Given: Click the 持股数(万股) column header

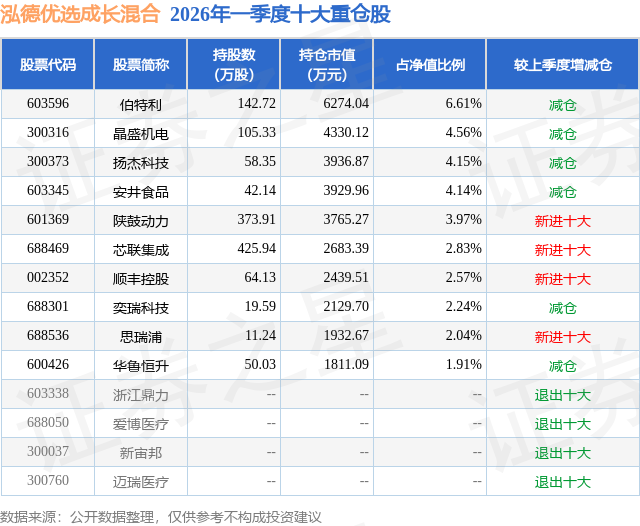Looking at the screenshot, I should pyautogui.click(x=234, y=64).
